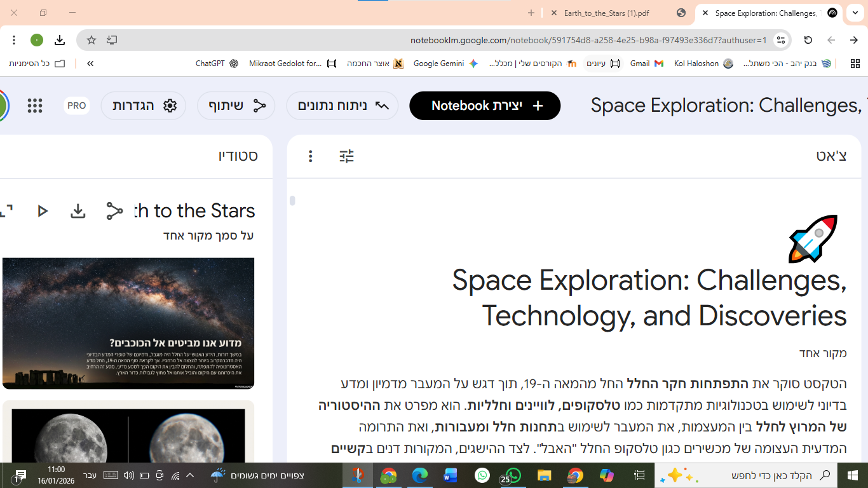Screen dimensions: 868x488
Task: Reload the page
Action: coord(808,40)
